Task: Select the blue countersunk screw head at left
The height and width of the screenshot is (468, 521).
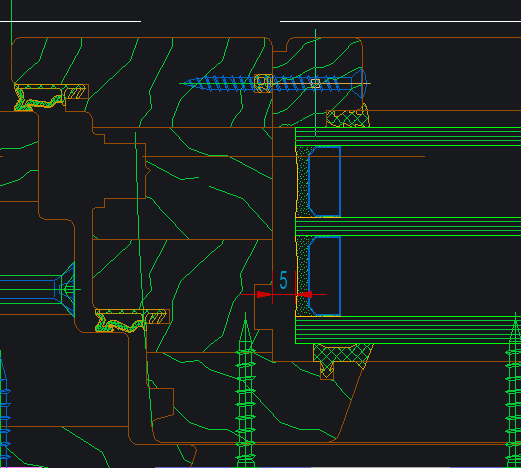Action: pos(65,289)
